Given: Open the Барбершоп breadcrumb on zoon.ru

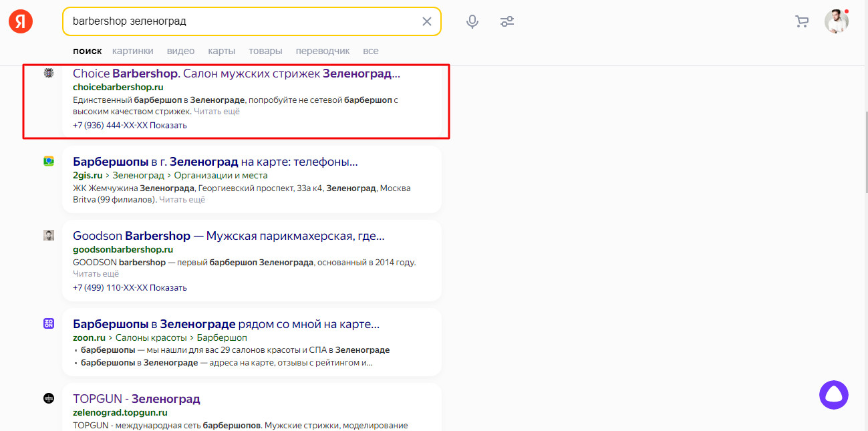Looking at the screenshot, I should 222,338.
